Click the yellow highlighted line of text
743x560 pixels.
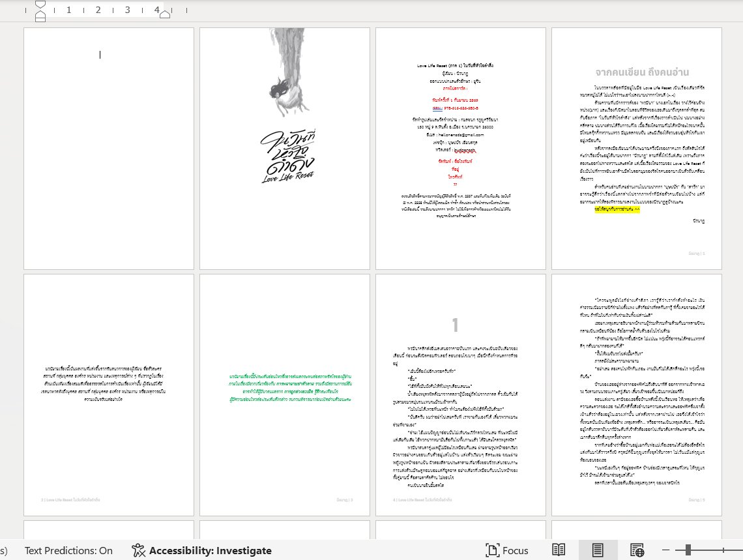617,209
